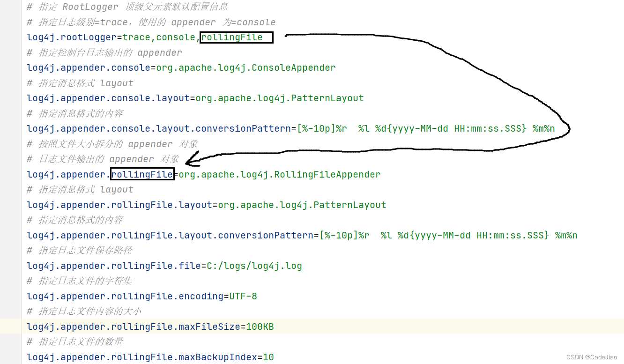The width and height of the screenshot is (624, 364).
Task: Click the '# 指定消息格式的内容' comment above the console conversionPattern line
Action: [x=75, y=113]
